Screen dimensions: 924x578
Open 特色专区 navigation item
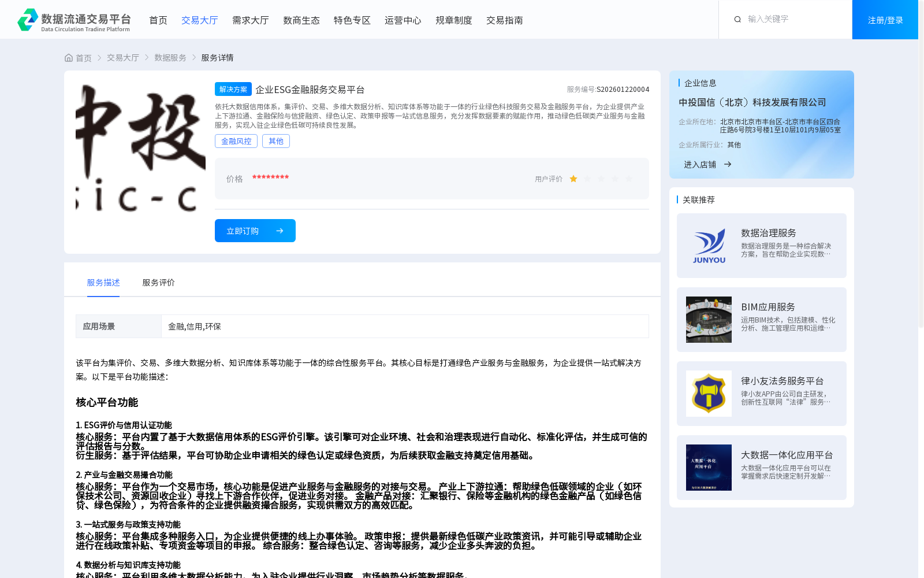click(352, 20)
